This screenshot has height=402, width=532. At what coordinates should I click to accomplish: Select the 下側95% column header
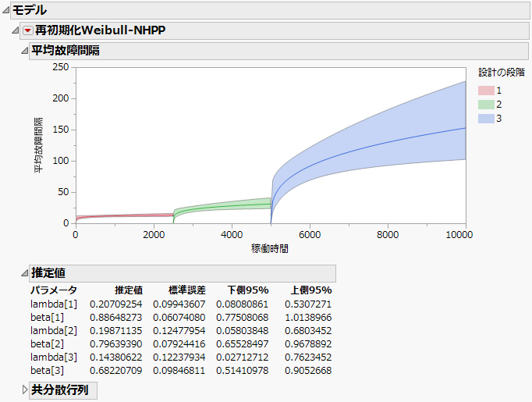[248, 290]
